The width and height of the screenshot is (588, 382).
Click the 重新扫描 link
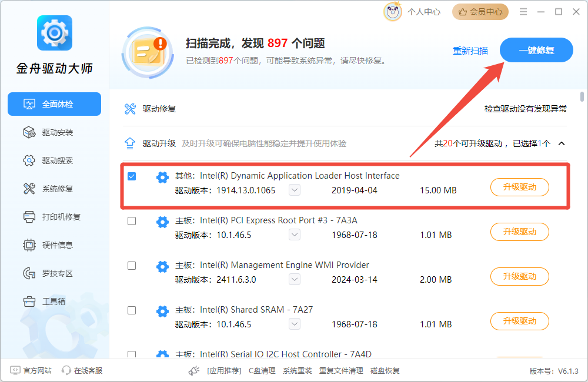coord(470,51)
